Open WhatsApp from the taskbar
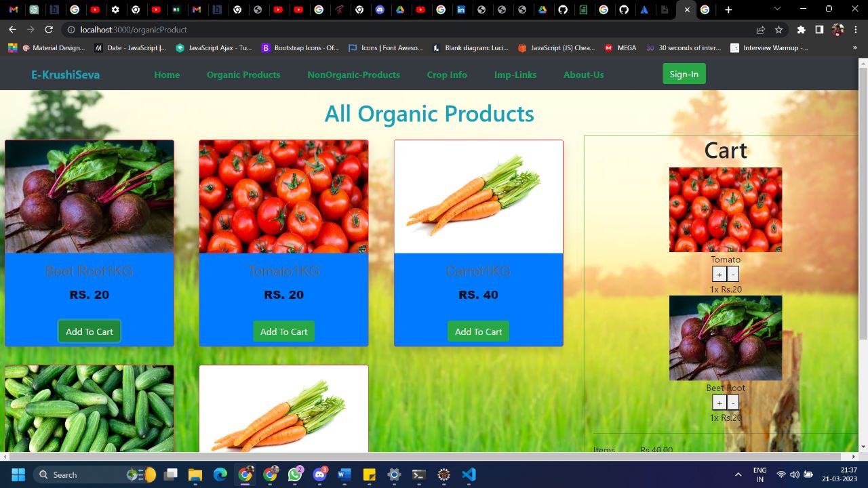This screenshot has width=868, height=488. coord(295,474)
